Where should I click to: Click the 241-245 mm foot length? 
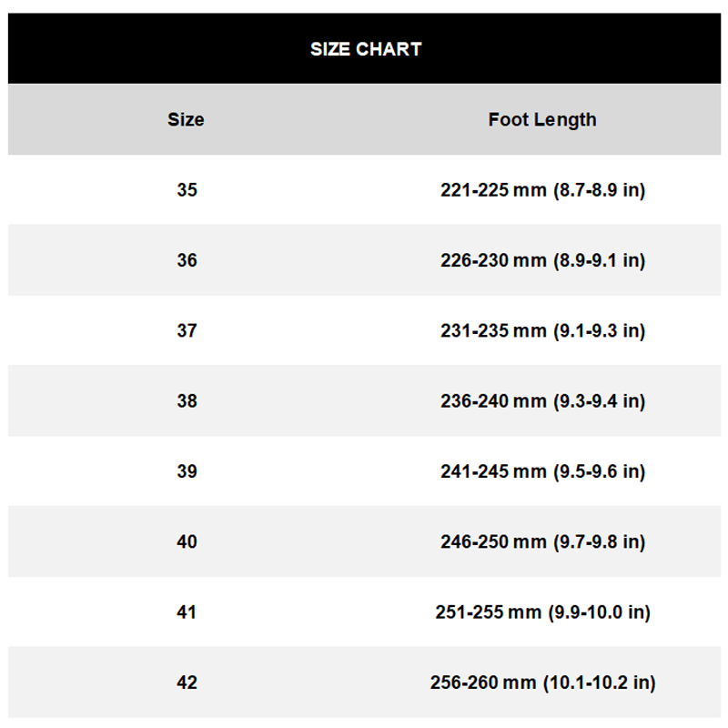(493, 471)
